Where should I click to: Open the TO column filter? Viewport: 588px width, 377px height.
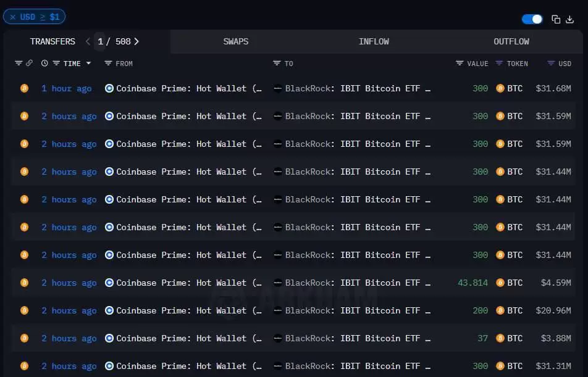(277, 64)
